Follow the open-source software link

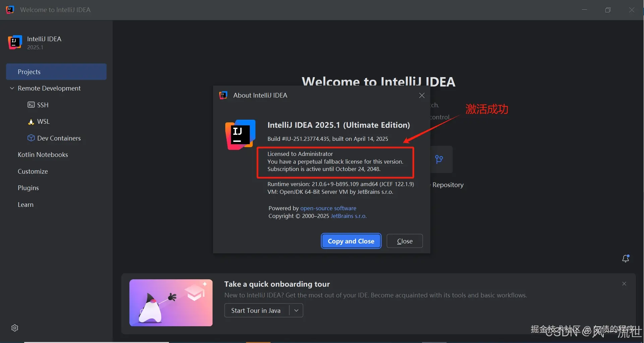click(328, 208)
